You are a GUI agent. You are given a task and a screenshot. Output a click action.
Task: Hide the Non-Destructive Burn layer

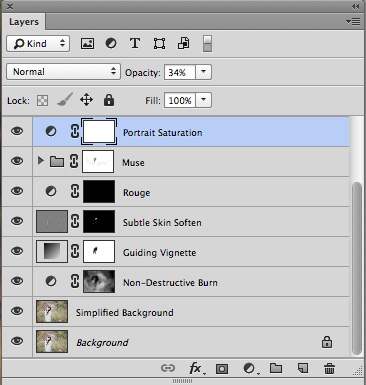(x=17, y=281)
